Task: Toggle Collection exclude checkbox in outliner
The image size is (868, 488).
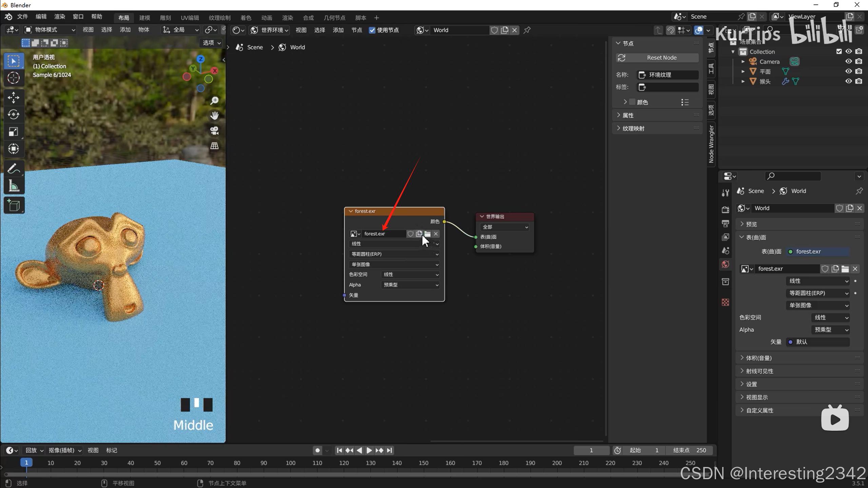Action: [839, 52]
